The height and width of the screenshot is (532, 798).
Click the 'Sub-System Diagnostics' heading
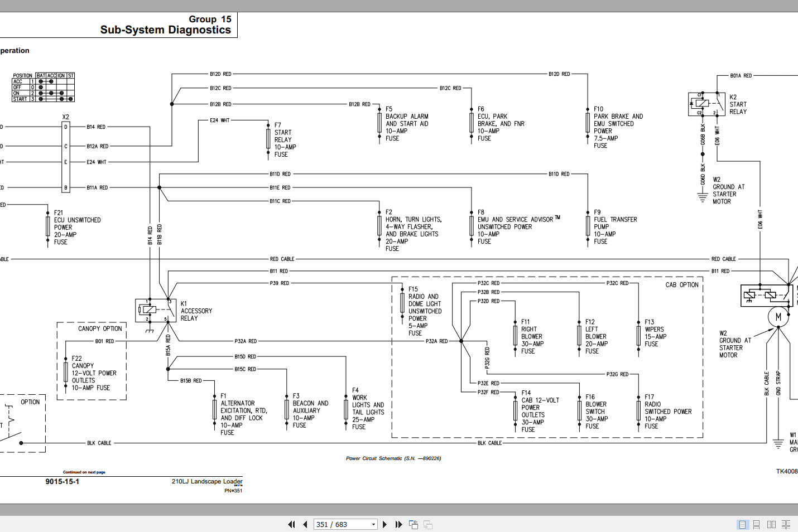pyautogui.click(x=166, y=30)
